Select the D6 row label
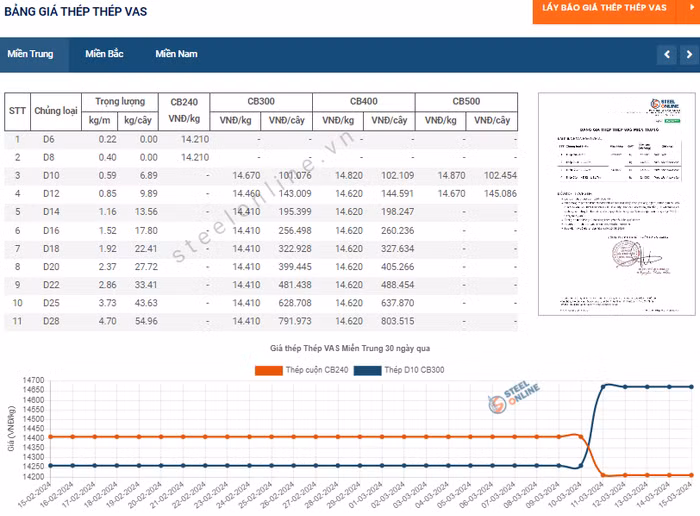This screenshot has height=516, width=700. [x=49, y=140]
